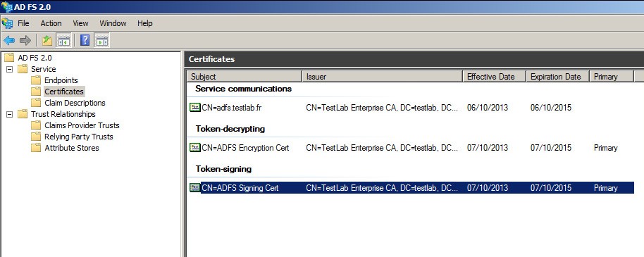Click the AD FS 2.0 title bar icon
Image resolution: width=644 pixels, height=257 pixels.
coord(6,6)
